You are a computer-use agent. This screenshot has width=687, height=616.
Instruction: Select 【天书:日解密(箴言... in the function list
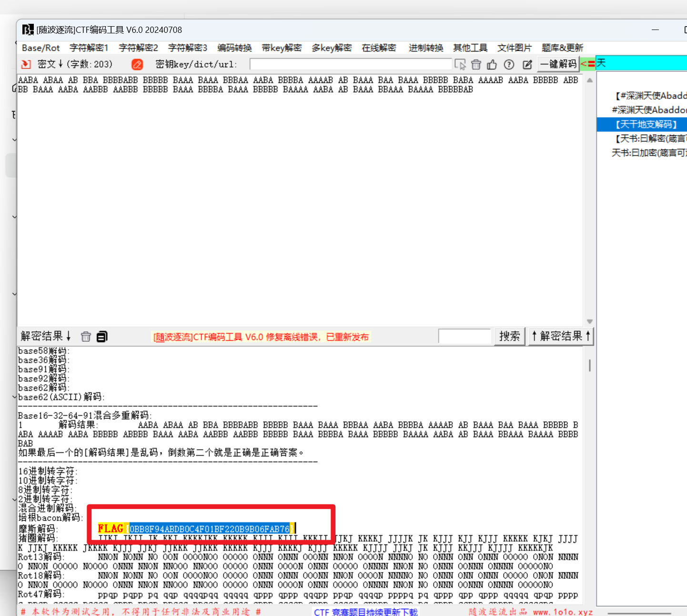pyautogui.click(x=650, y=139)
